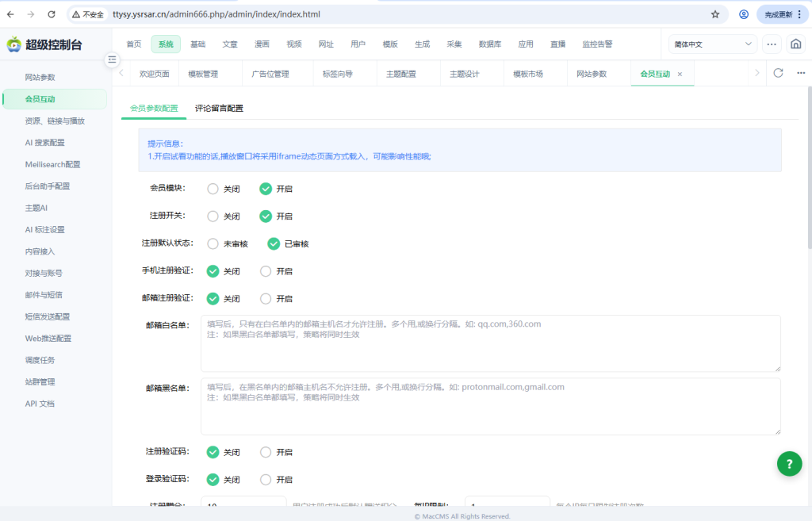This screenshot has height=521, width=812.
Task: Open AI 搜索配置 in the sidebar
Action: (44, 143)
